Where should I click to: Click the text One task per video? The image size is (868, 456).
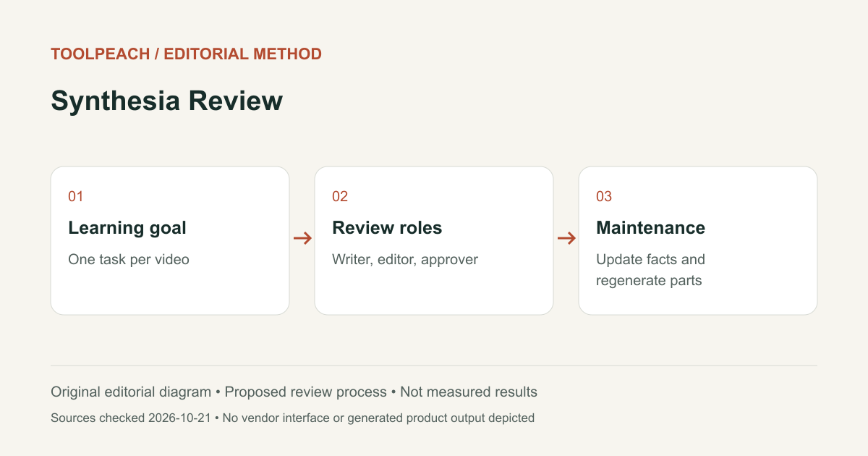pos(129,259)
